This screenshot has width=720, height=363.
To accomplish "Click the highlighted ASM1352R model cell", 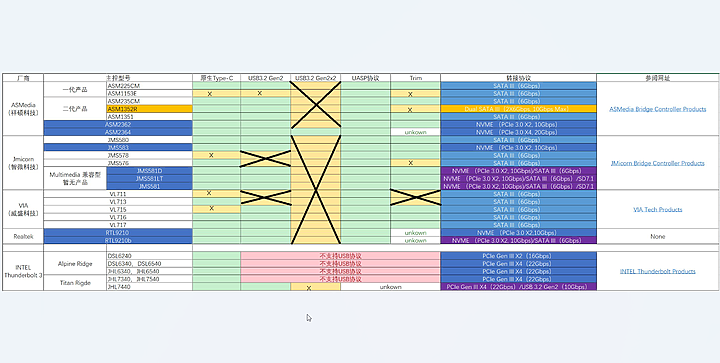I will [149, 109].
